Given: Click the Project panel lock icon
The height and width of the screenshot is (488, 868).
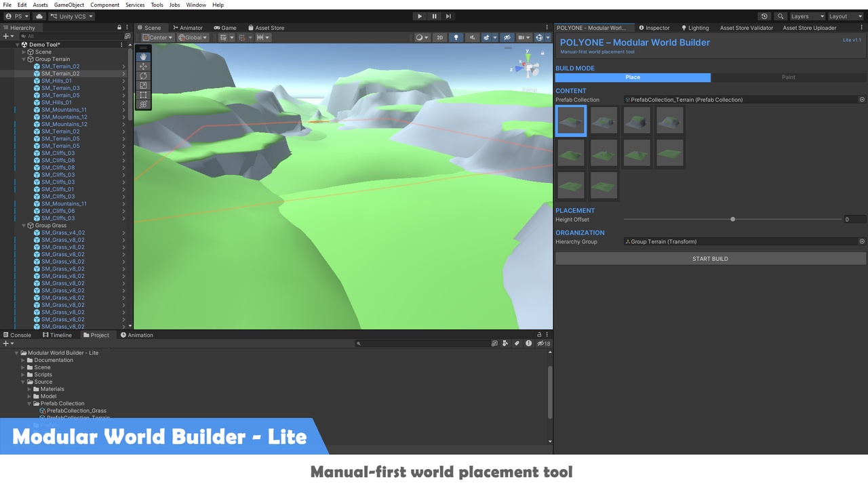Looking at the screenshot, I should pyautogui.click(x=539, y=335).
